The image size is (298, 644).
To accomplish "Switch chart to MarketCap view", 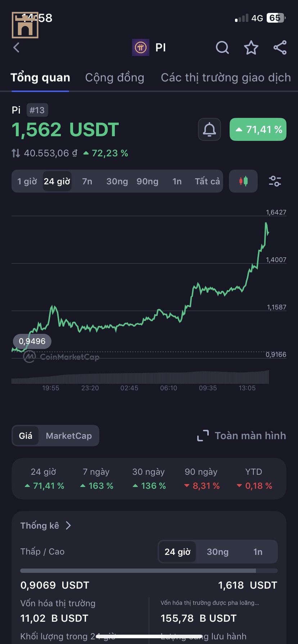I will (x=69, y=436).
